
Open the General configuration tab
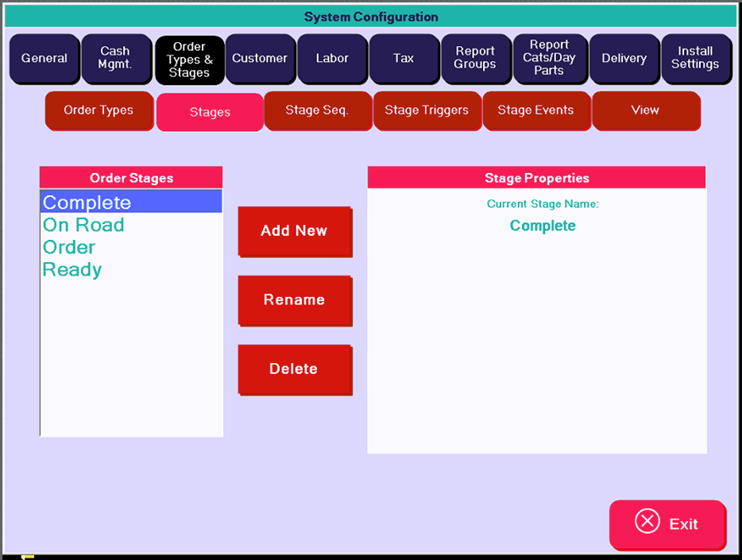tap(44, 59)
